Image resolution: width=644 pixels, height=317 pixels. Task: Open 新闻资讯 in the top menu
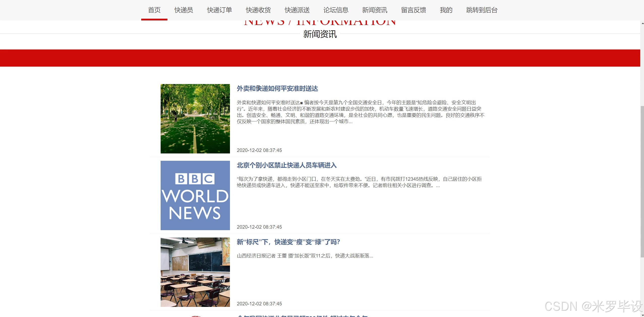pos(375,10)
